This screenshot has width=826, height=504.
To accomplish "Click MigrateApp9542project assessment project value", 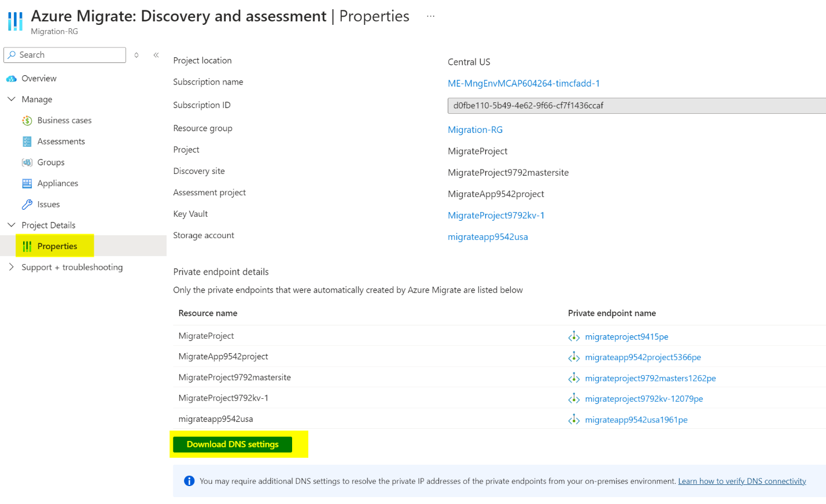I will (496, 194).
